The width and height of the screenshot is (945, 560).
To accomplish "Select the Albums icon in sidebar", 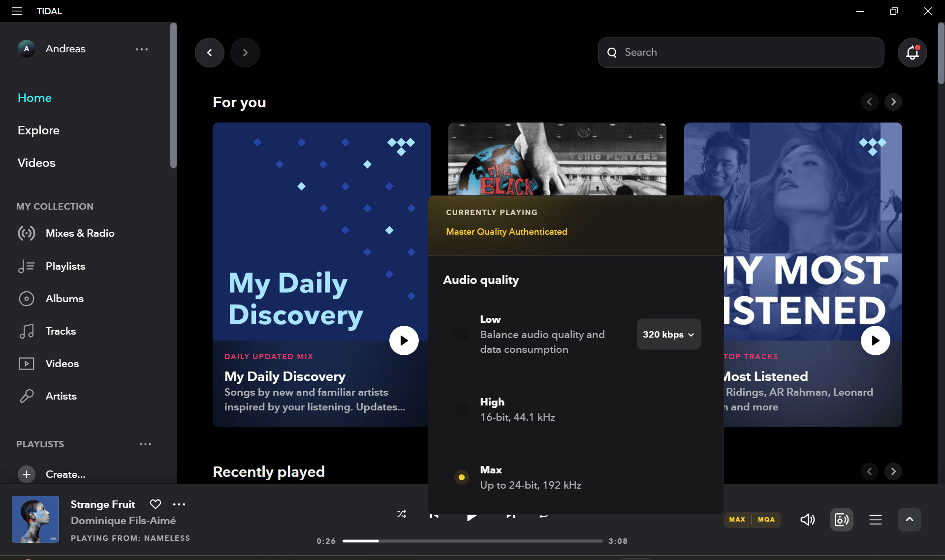I will (x=27, y=299).
